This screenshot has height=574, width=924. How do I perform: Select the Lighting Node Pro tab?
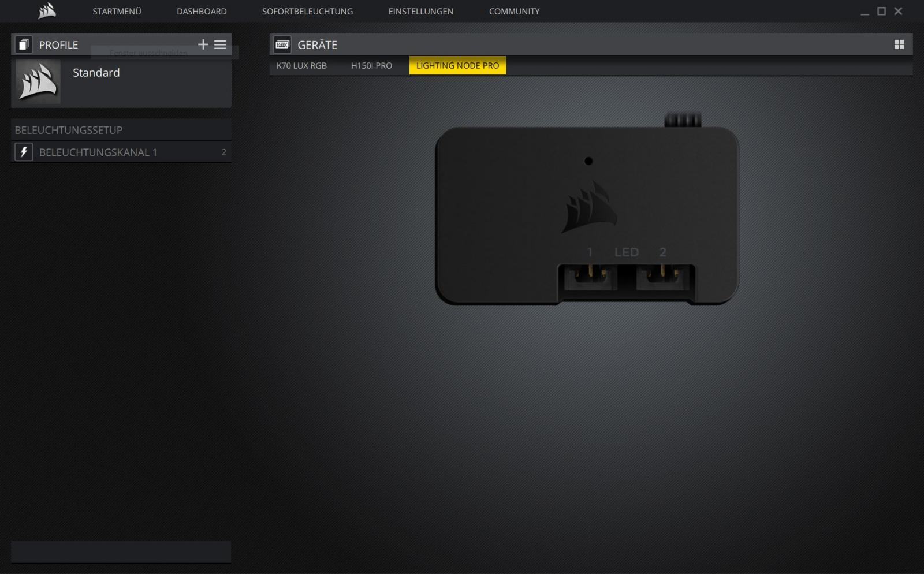tap(457, 65)
